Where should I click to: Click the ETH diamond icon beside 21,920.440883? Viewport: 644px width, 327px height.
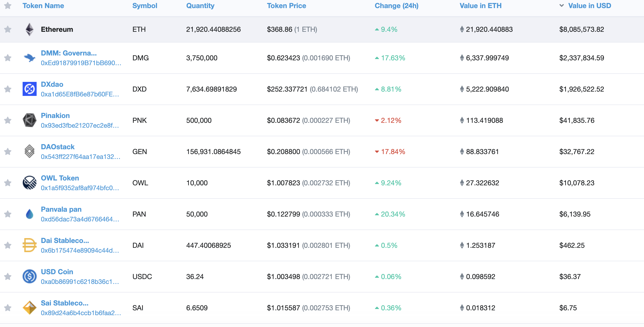click(462, 29)
